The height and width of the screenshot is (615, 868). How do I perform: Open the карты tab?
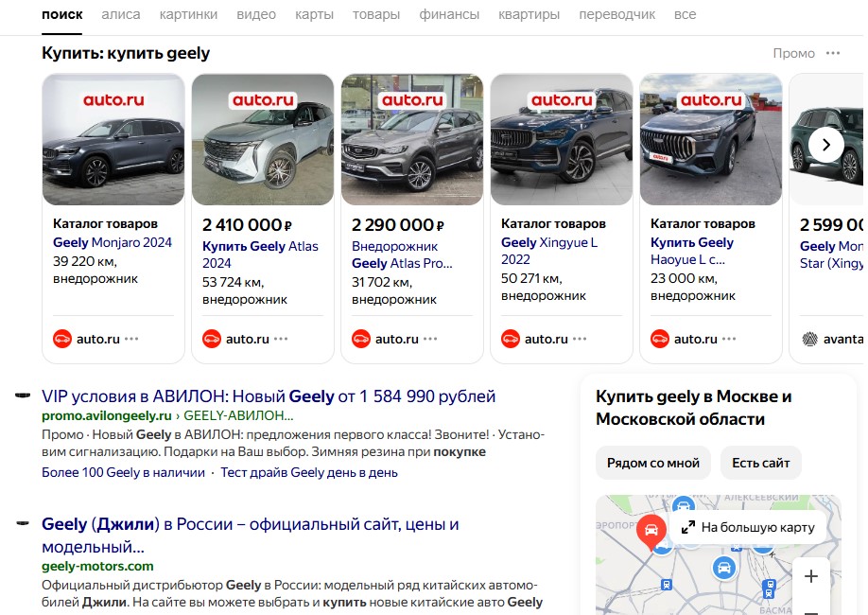click(x=314, y=14)
